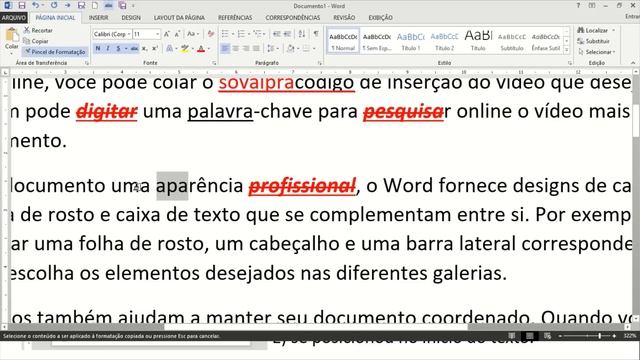Click the text effects glowing A icon
640x360 pixels.
click(x=169, y=49)
